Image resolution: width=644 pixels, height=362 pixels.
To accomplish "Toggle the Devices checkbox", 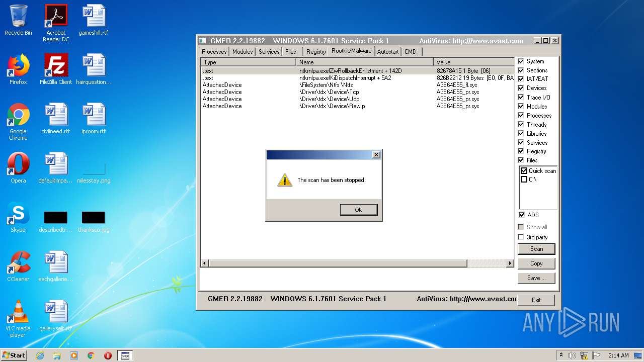I will click(521, 88).
